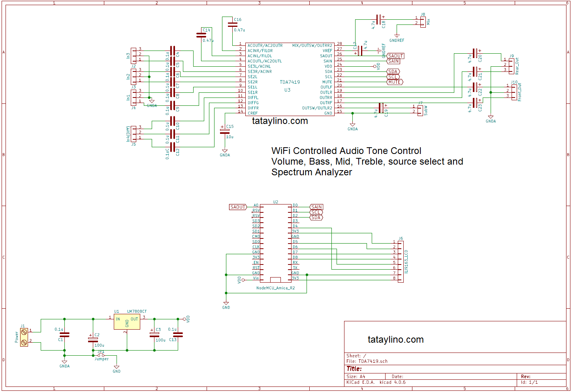
Task: Select the 'Rev:' field
Action: click(x=525, y=376)
